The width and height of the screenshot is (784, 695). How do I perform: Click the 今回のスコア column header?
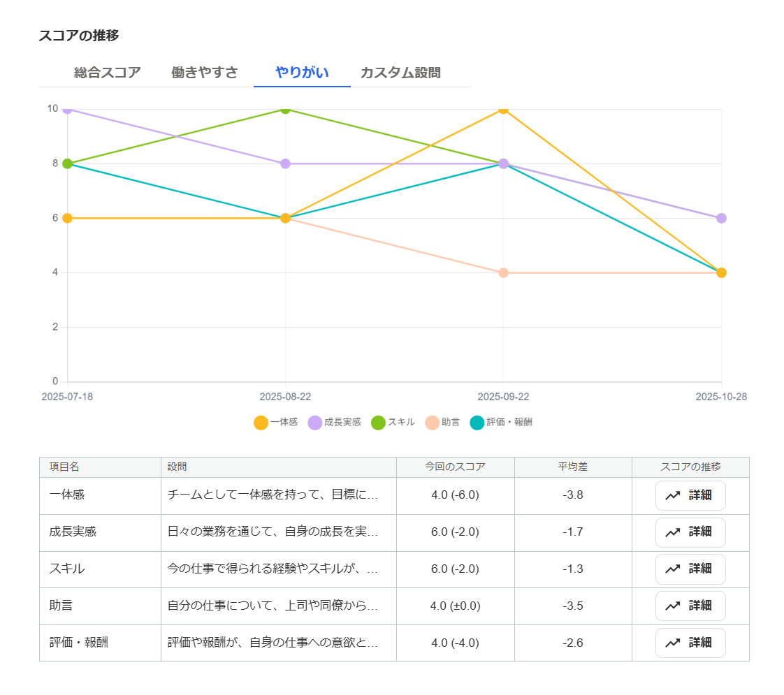455,467
